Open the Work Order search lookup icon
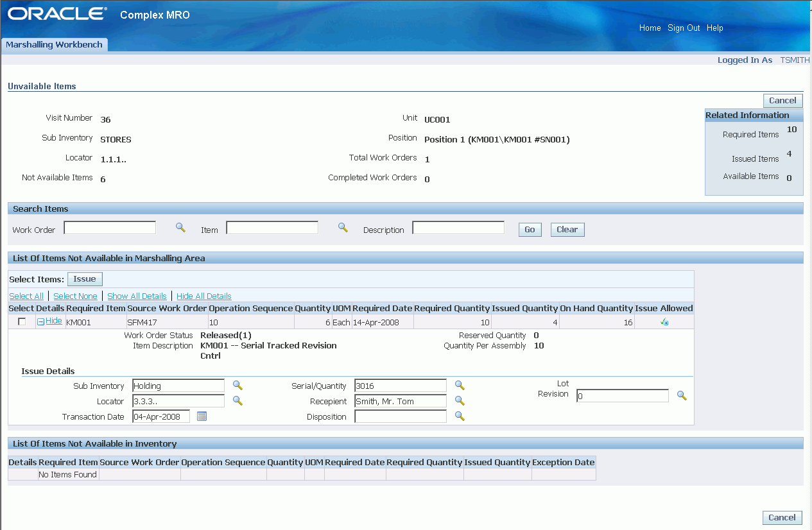This screenshot has width=812, height=530. coord(180,227)
